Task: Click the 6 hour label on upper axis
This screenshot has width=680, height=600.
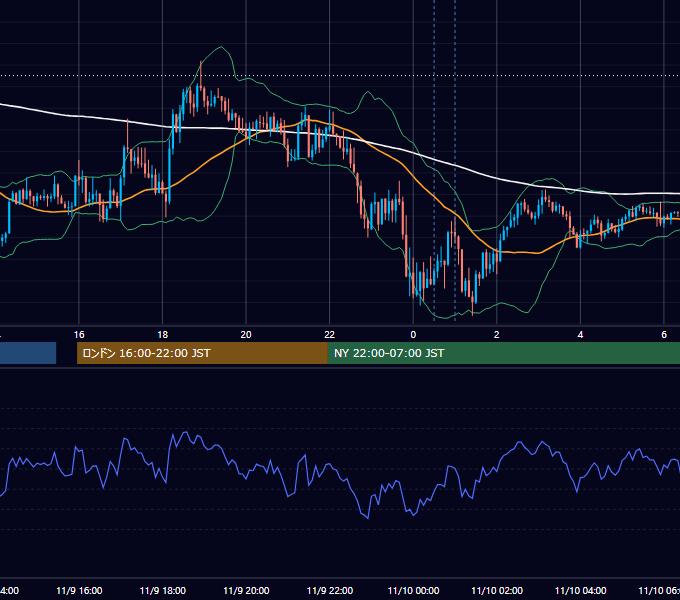Action: tap(664, 335)
